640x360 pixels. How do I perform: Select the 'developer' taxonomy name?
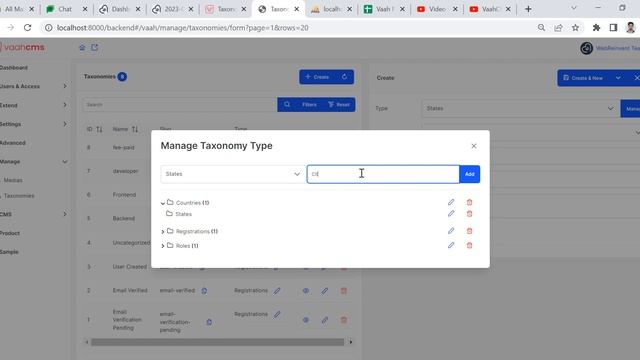[x=125, y=171]
